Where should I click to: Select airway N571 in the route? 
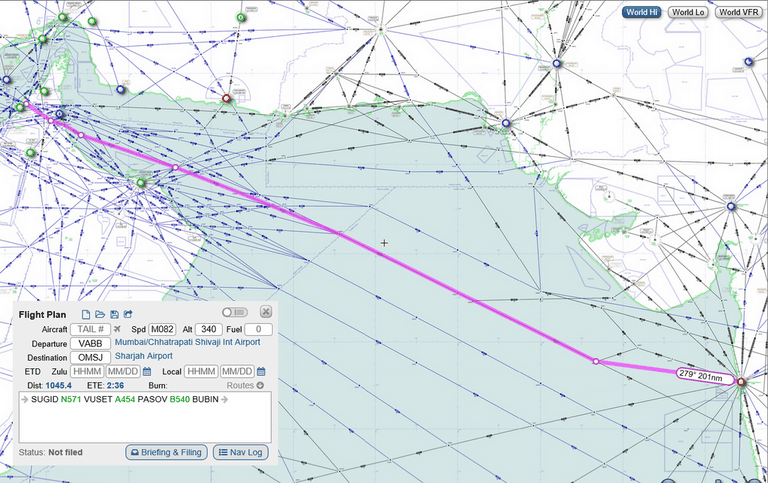[71, 399]
